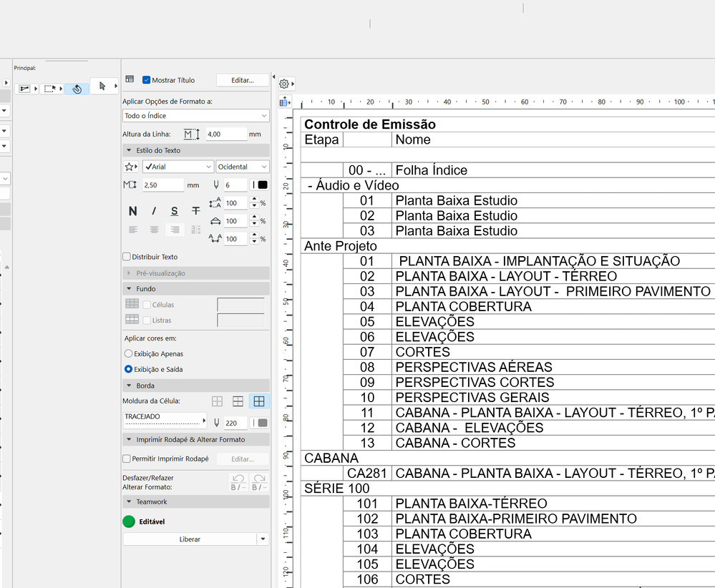Uncheck Mostrar Título checkbox

(147, 80)
